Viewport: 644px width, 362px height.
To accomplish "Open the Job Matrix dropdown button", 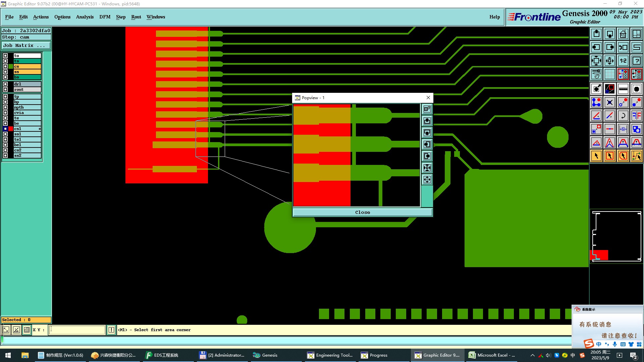I will pos(26,46).
